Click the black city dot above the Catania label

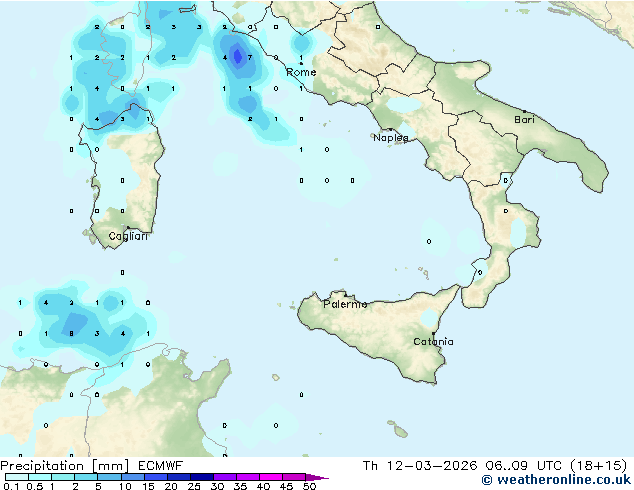tap(433, 334)
